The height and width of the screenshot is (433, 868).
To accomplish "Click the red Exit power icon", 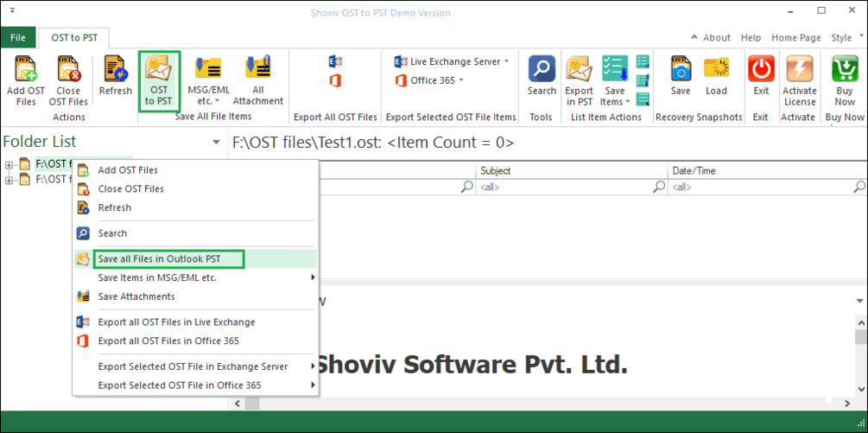I will 761,68.
